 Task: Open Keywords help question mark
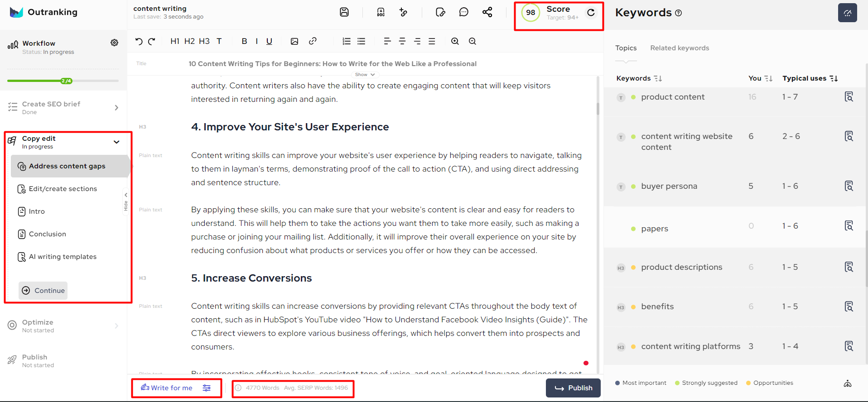tap(678, 13)
